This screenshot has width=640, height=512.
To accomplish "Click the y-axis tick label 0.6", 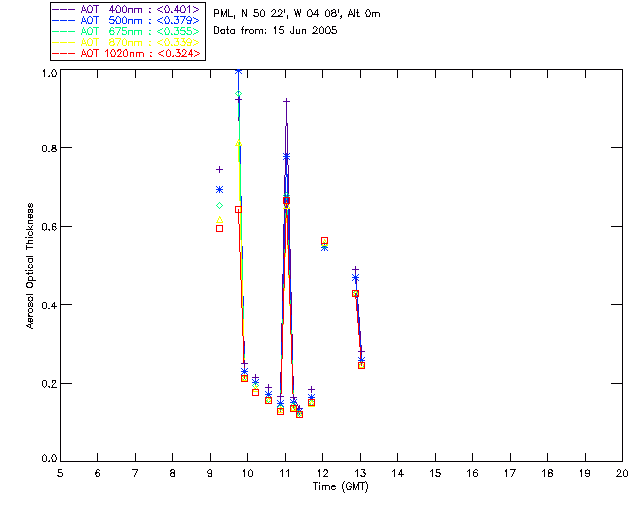I will (49, 227).
